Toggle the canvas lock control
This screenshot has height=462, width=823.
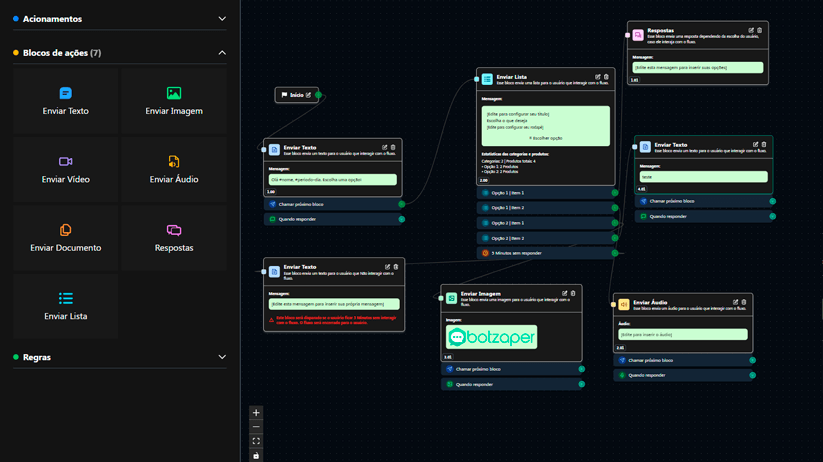coord(256,456)
